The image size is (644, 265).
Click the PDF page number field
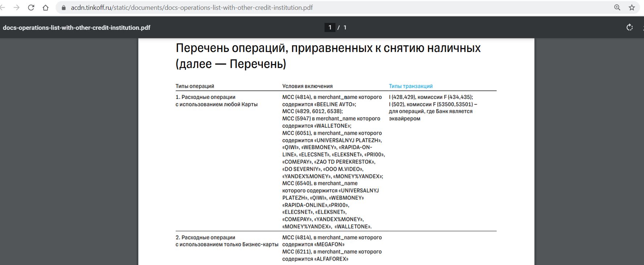(330, 27)
